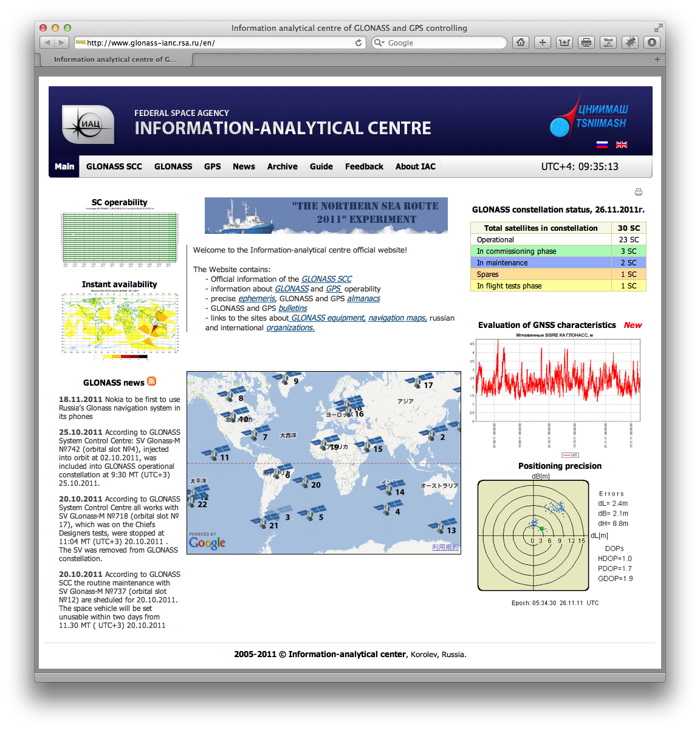This screenshot has height=730, width=700.
Task: Select satellite 11 on the map
Action: (216, 453)
